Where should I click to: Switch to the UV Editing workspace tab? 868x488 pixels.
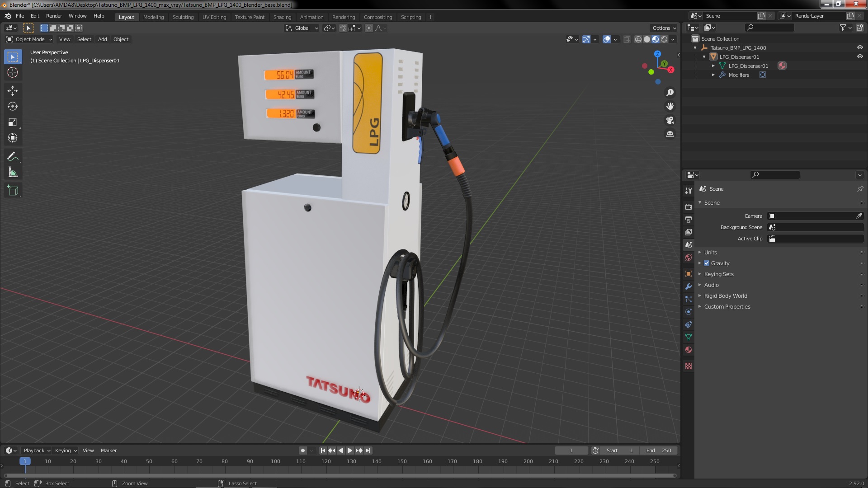(x=214, y=17)
